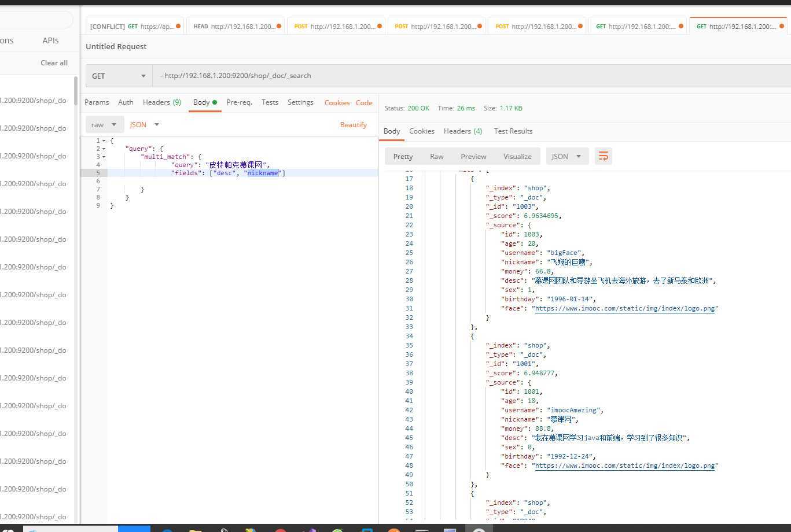This screenshot has width=791, height=532.
Task: Select the request Body tab
Action: 205,102
